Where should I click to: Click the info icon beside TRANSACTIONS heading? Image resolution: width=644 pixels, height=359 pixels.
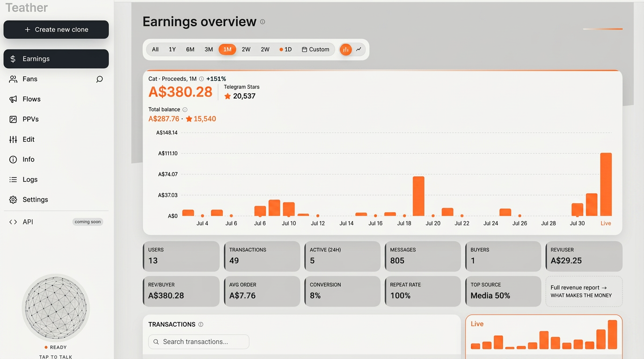tap(201, 324)
